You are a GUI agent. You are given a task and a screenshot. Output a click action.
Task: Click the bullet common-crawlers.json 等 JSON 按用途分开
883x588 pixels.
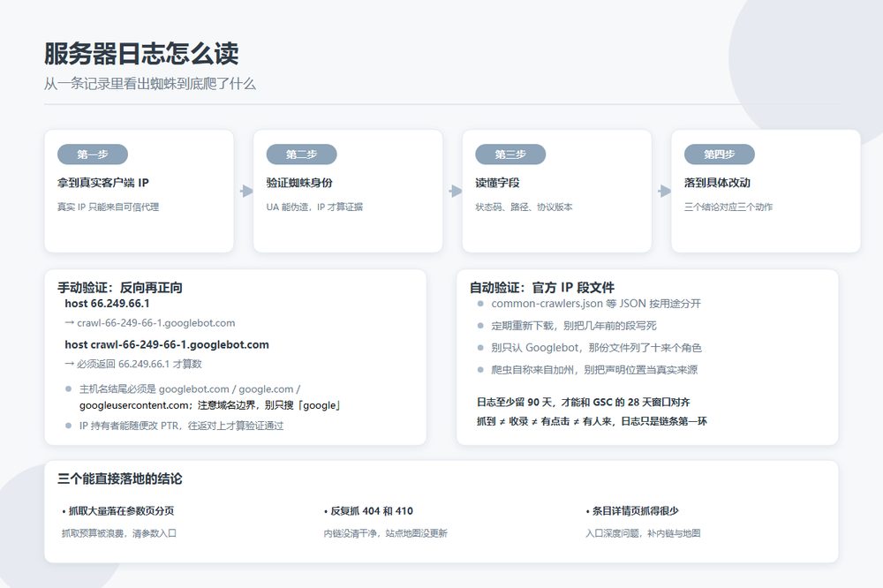click(589, 304)
